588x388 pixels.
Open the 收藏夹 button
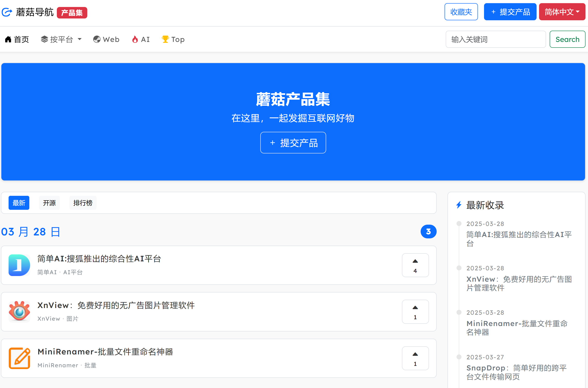[x=461, y=12]
